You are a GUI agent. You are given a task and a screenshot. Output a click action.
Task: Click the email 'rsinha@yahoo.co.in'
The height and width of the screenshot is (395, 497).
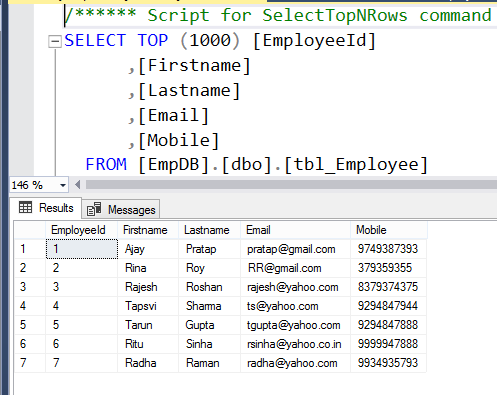click(294, 344)
